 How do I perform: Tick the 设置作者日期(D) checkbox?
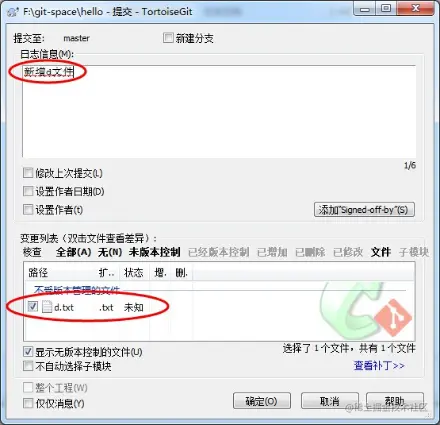(28, 191)
